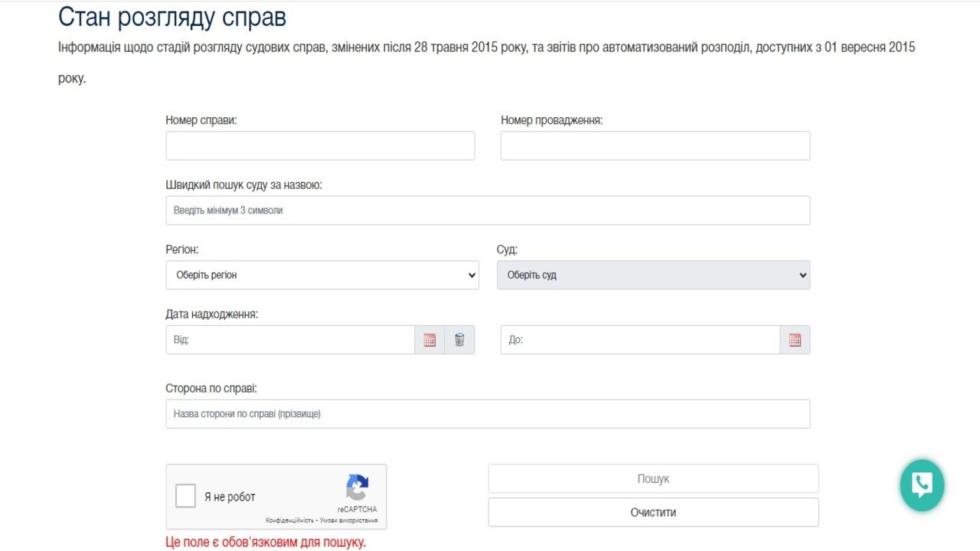980x551 pixels.
Task: Focus the 'Номер справи' input field
Action: [320, 145]
